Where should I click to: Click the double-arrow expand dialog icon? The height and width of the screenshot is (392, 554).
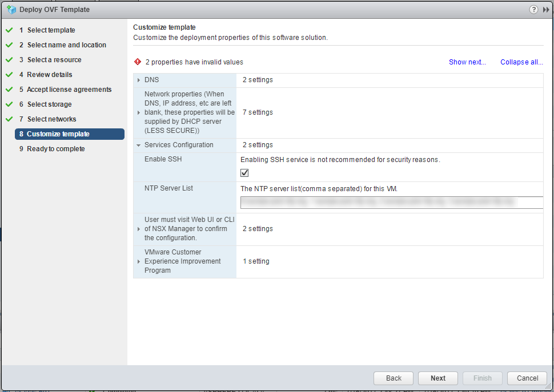pos(546,10)
